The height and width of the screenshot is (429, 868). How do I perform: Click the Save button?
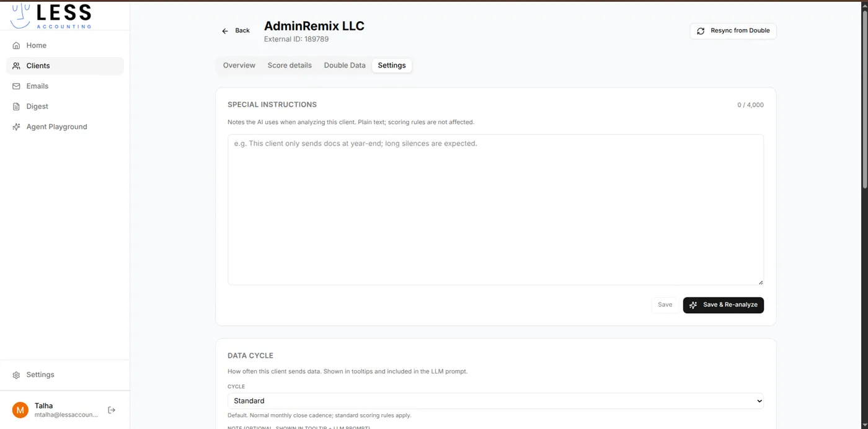(665, 305)
